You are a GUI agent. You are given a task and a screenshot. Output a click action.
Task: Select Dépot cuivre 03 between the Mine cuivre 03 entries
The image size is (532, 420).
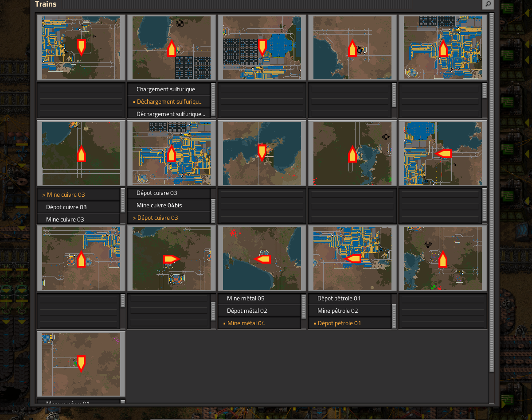(x=78, y=207)
